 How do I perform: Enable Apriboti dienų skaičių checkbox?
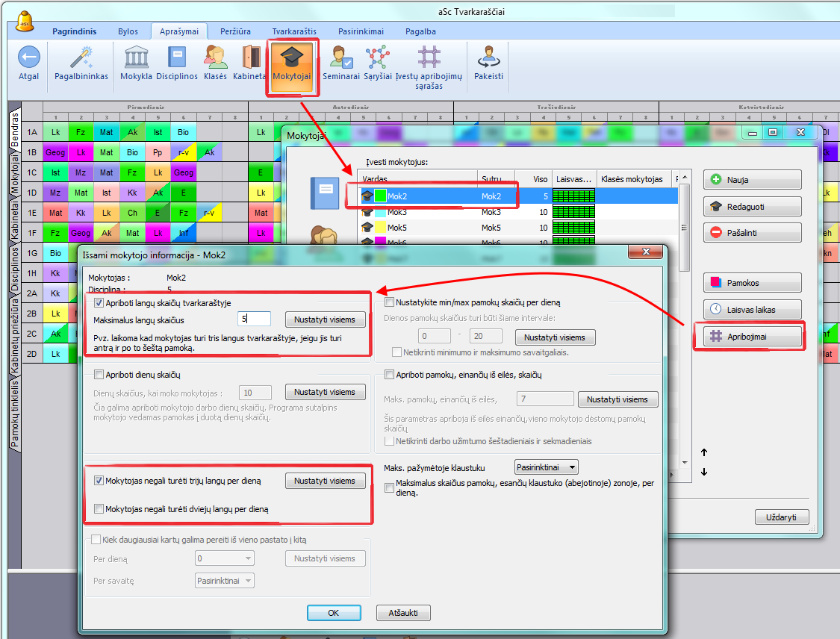(x=99, y=375)
